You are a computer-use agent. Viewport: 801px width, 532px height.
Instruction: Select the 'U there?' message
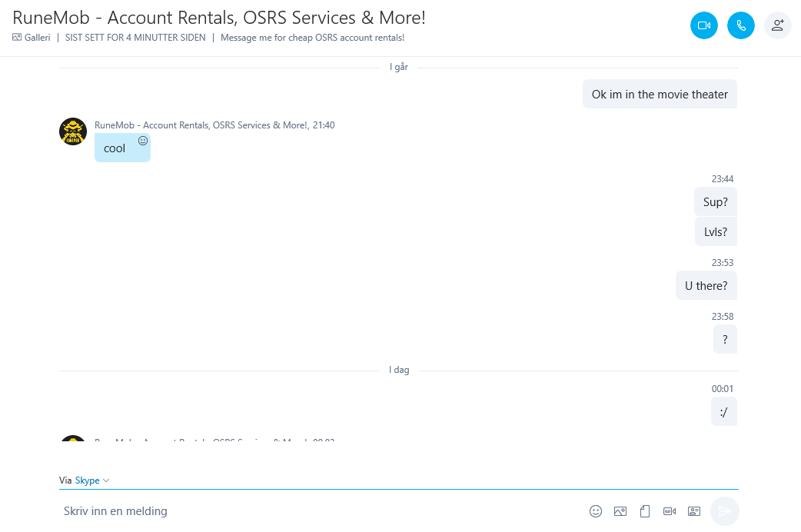tap(706, 286)
